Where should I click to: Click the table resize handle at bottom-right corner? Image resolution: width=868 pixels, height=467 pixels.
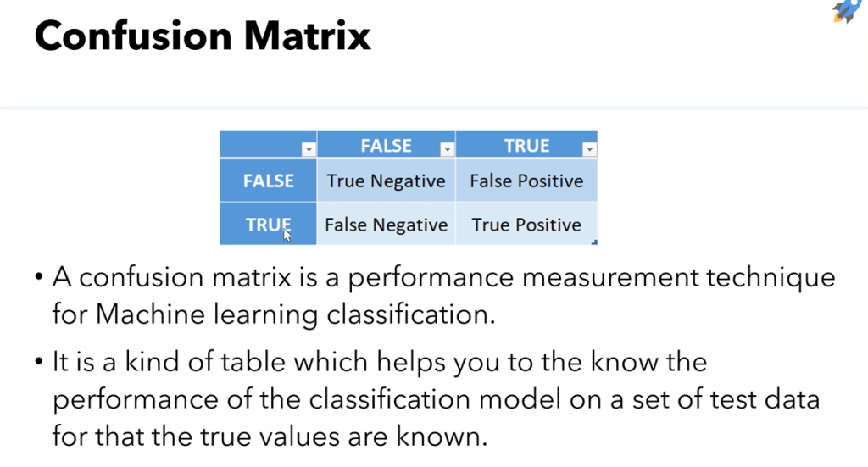(x=595, y=243)
